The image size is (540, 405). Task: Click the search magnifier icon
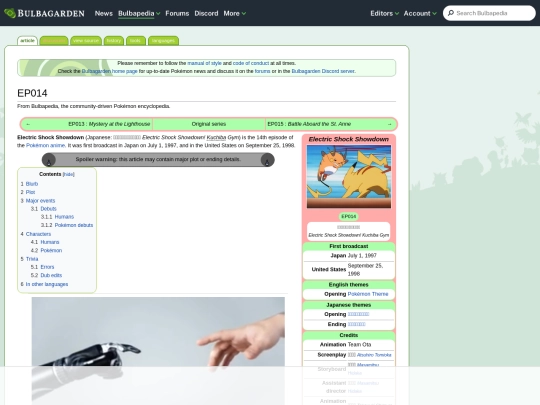[x=450, y=13]
